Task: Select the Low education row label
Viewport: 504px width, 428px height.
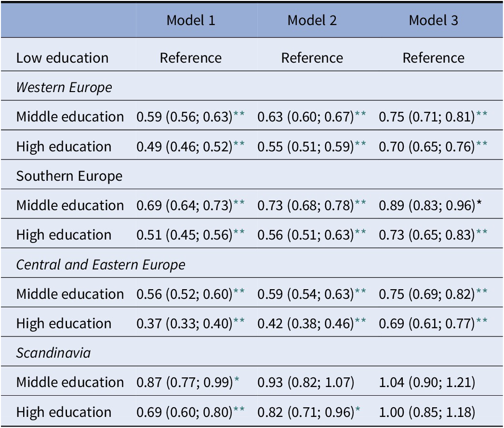Action: pyautogui.click(x=62, y=58)
